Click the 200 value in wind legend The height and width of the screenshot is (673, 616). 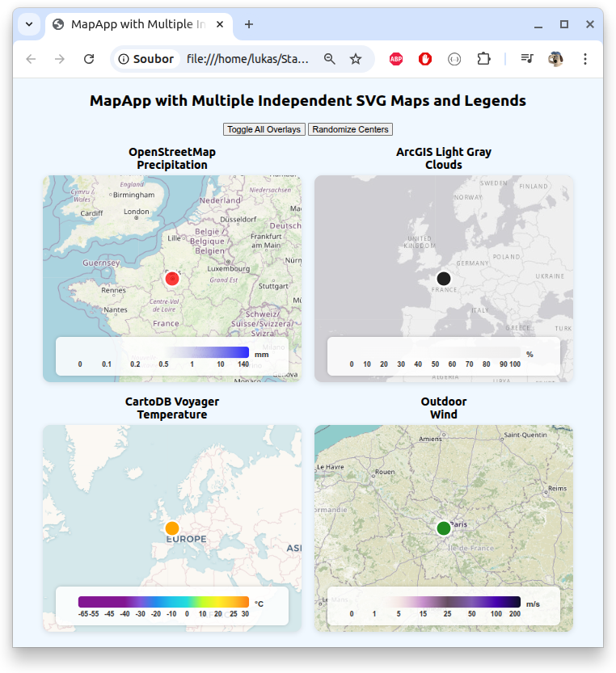tap(515, 614)
